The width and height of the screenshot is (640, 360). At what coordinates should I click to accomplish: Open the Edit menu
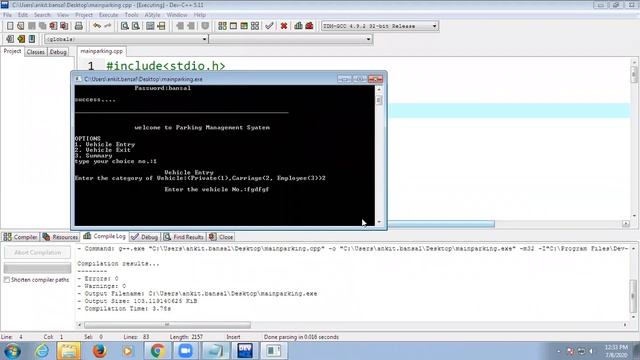tap(23, 15)
